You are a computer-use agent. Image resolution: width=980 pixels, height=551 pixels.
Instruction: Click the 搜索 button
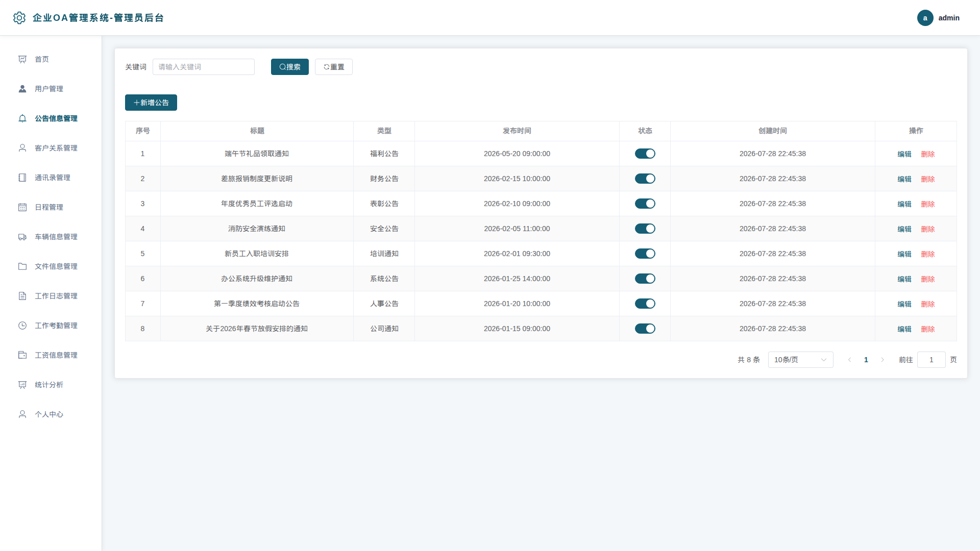pos(289,67)
